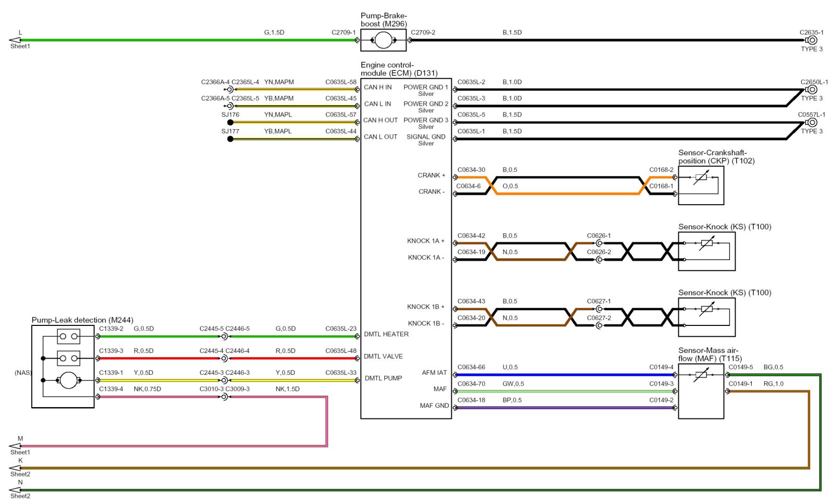
Task: Click the Pump-Brake-boost motor symbol
Action: pos(383,40)
